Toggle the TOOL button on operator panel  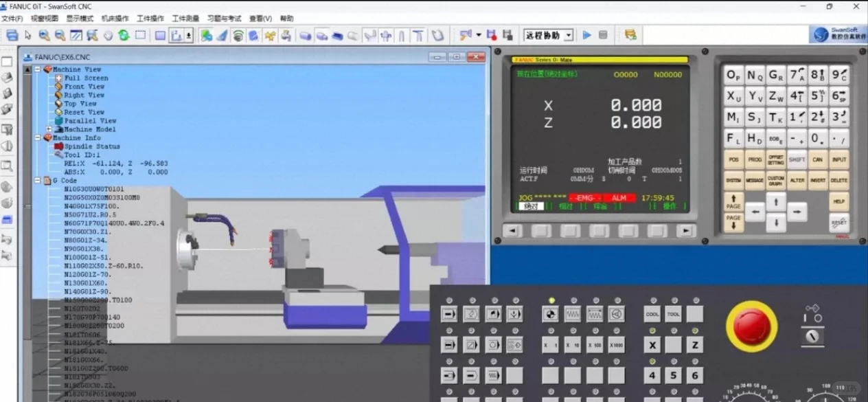coord(674,314)
